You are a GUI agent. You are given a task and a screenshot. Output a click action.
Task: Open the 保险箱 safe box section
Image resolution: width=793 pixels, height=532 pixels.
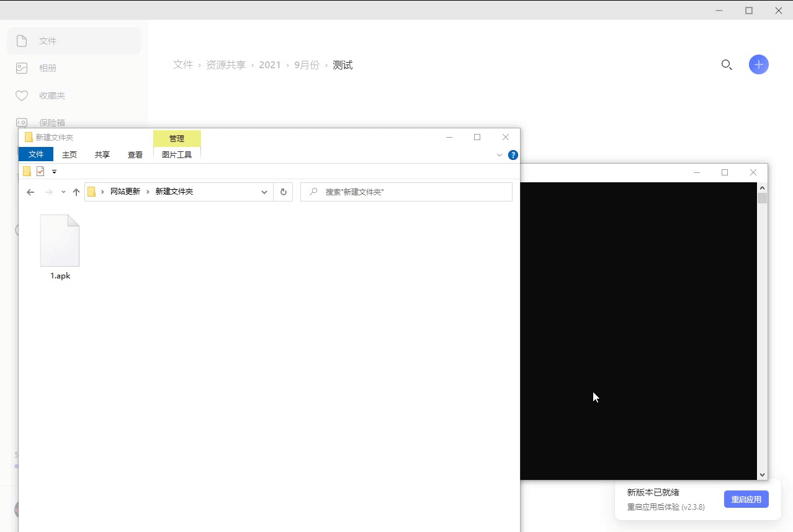tap(53, 122)
